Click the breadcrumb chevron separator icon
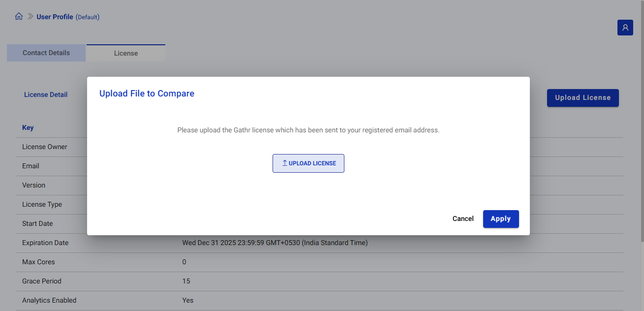644x311 pixels. tap(30, 16)
